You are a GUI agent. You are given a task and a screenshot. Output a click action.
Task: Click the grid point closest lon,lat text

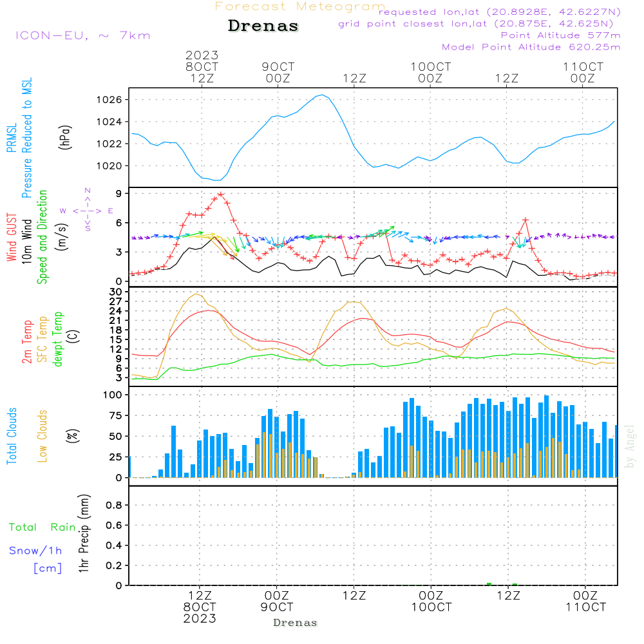click(476, 24)
